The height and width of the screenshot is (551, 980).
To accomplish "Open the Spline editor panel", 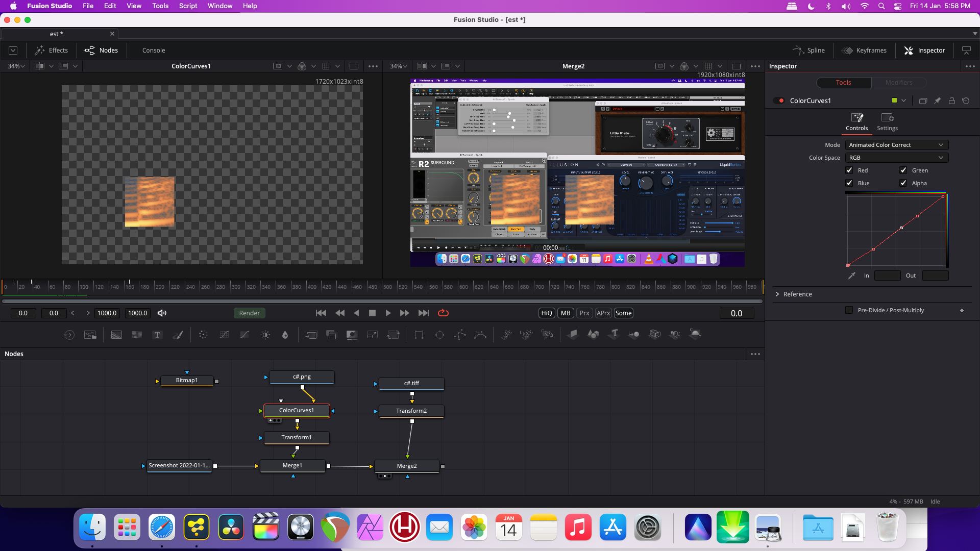I will tap(808, 51).
